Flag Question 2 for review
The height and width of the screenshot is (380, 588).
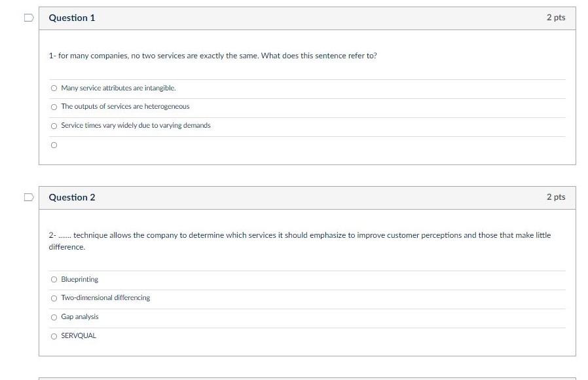(27, 197)
